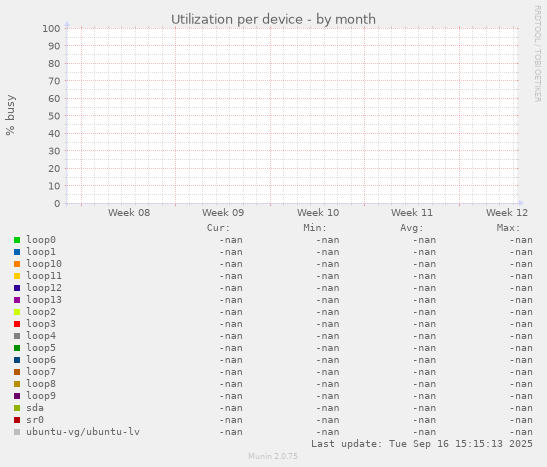Screen dimensions: 547x467
Task: Select the loop3 device label
Action: pyautogui.click(x=41, y=324)
